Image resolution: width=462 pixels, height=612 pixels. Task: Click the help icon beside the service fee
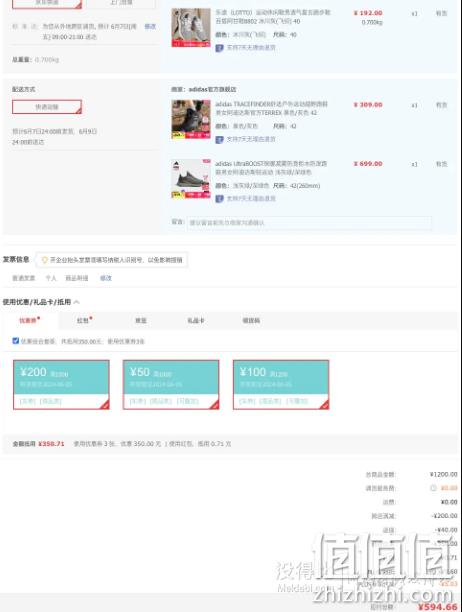pos(433,488)
